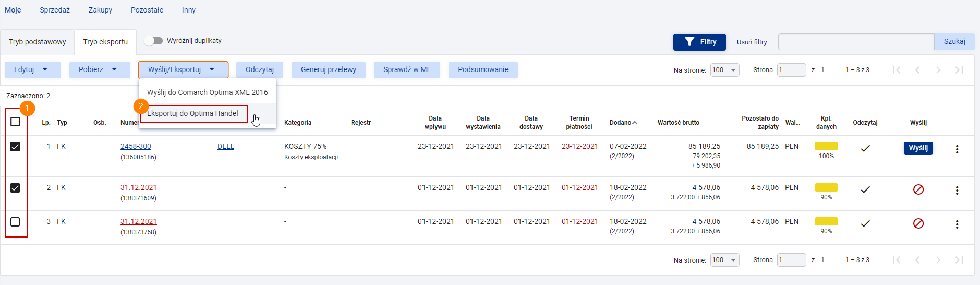Viewport: 980px width, 285px height.
Task: Go to the next page in the bottom pagination
Action: pyautogui.click(x=938, y=260)
